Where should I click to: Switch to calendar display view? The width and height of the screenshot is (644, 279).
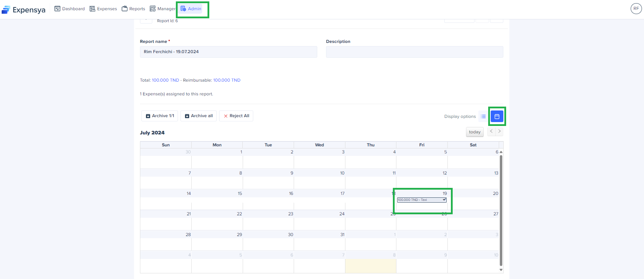497,116
